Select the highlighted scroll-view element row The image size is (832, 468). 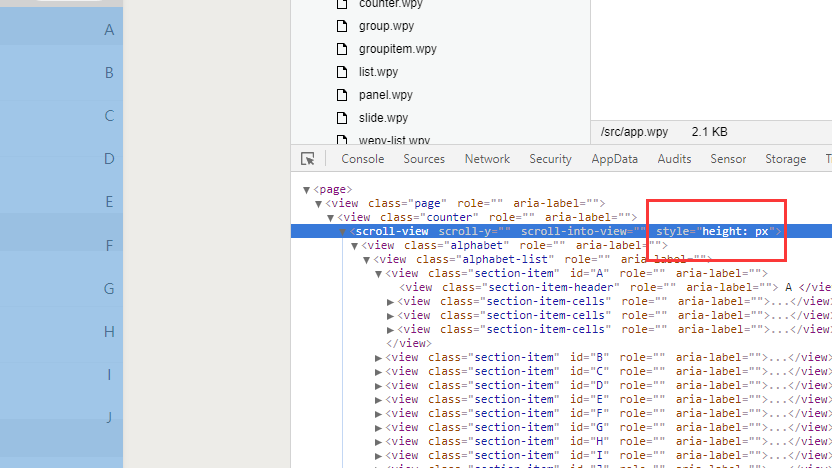coord(561,231)
